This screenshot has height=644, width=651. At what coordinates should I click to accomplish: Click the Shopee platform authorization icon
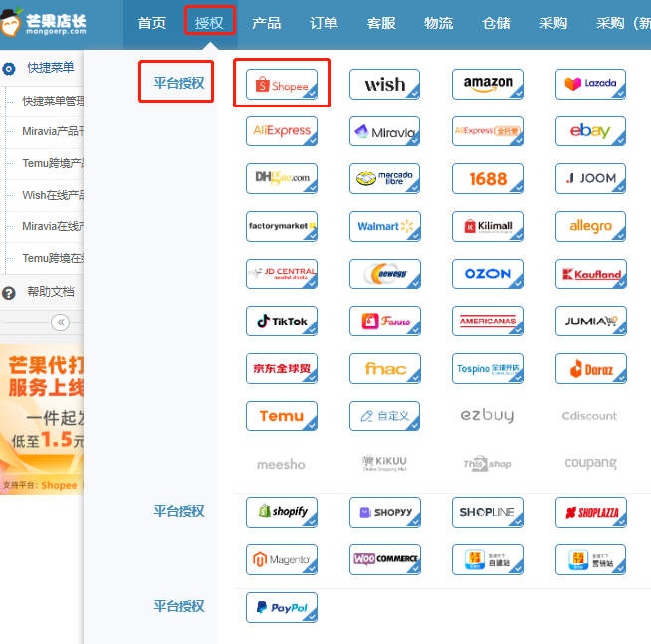(282, 85)
